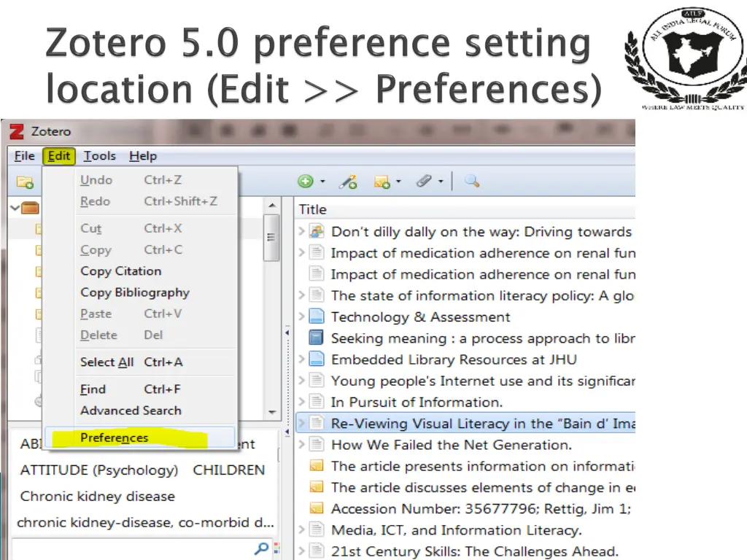Click into the tag filter search field
Viewport: 747px width, 560px height.
tap(133, 548)
